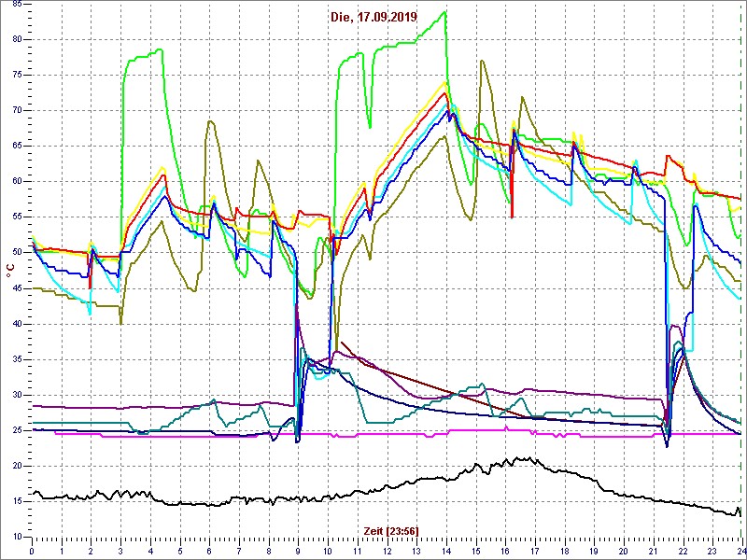Image resolution: width=747 pixels, height=560 pixels.
Task: Click hour 17 on the time axis
Action: pos(534,552)
